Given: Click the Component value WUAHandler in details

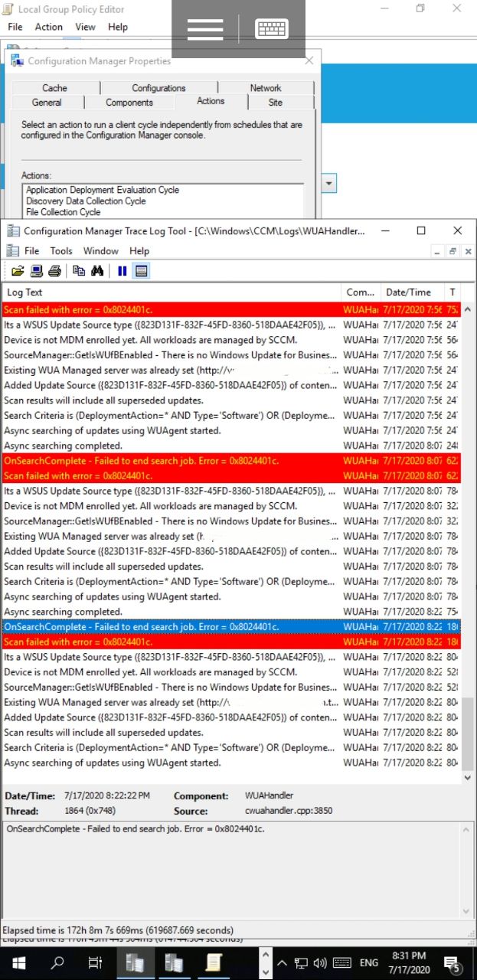Looking at the screenshot, I should click(269, 795).
